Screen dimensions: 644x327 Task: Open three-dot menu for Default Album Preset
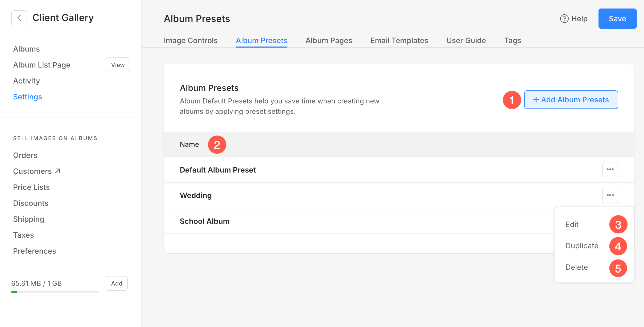(610, 170)
